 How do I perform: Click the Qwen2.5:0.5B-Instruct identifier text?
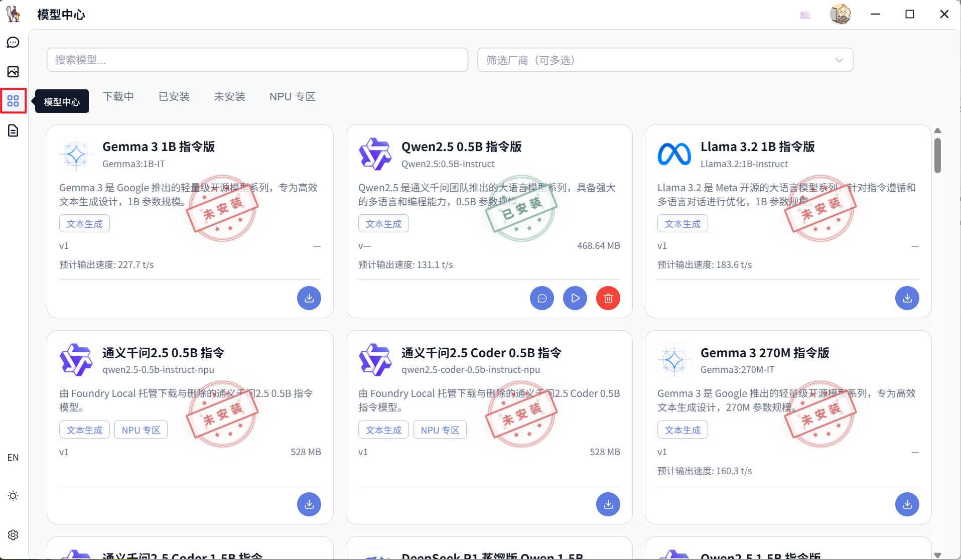pos(448,164)
